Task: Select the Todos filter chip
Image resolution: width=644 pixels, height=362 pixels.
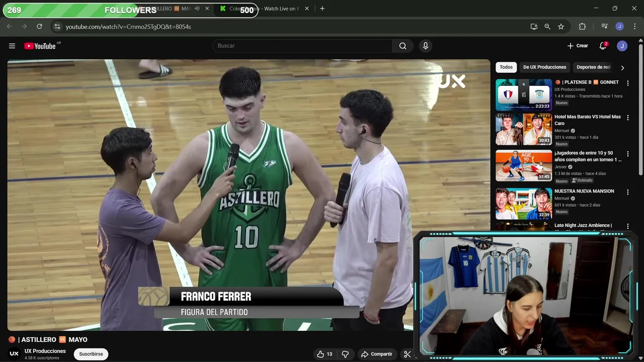Action: [x=506, y=67]
